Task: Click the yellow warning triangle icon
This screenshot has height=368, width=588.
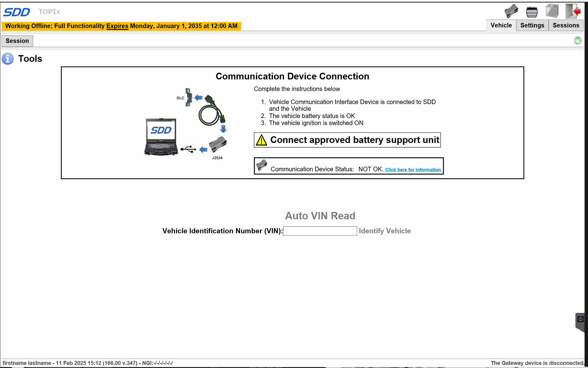Action: coord(261,140)
